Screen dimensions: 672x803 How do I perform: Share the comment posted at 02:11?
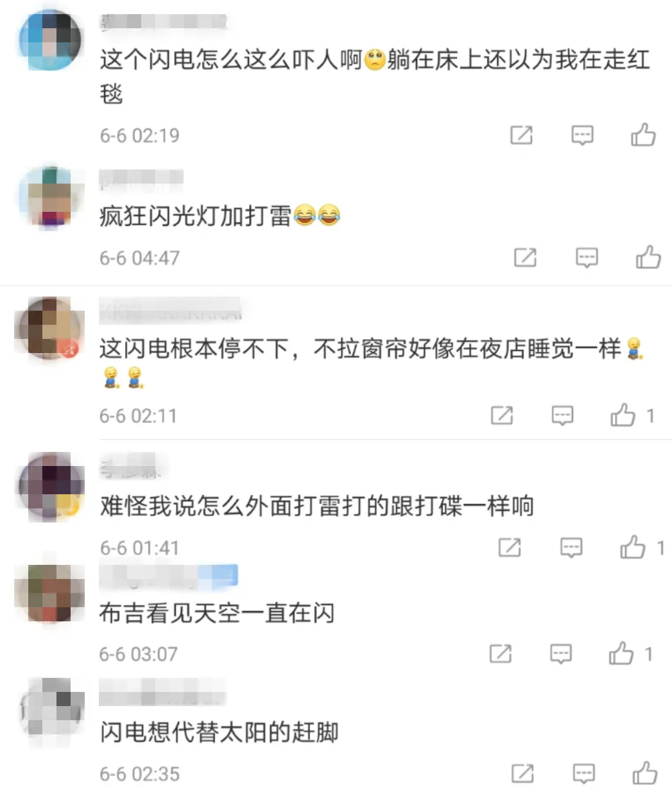[x=502, y=415]
